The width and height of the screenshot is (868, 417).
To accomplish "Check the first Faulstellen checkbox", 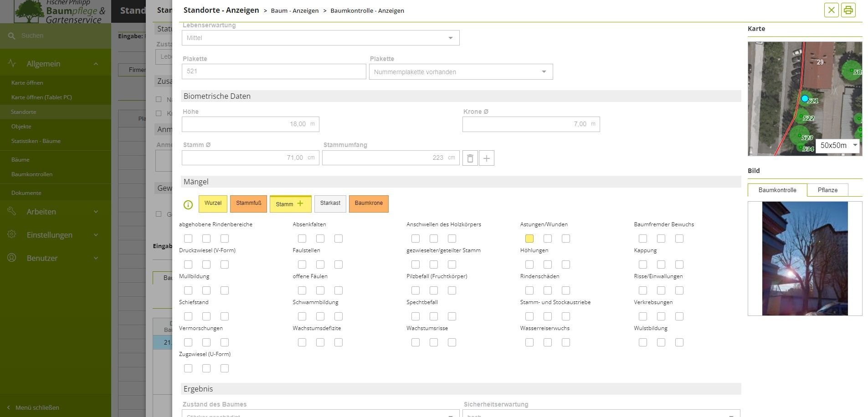I will click(x=302, y=264).
